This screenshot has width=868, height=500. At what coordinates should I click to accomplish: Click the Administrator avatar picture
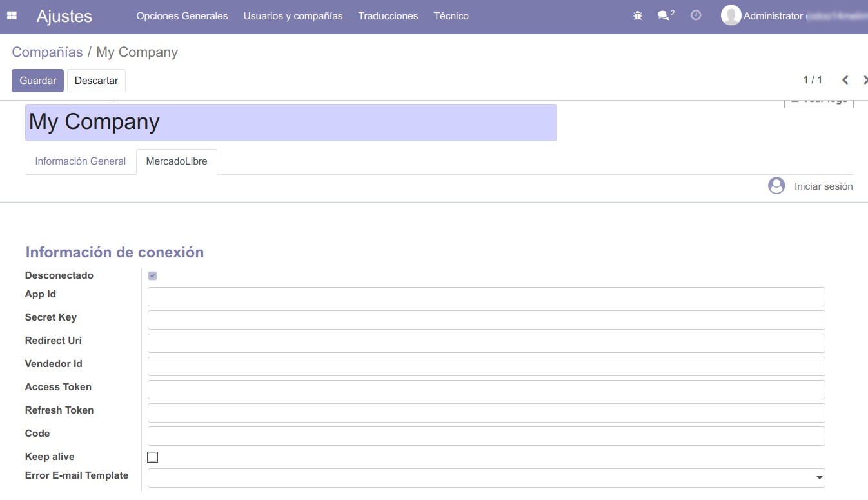pyautogui.click(x=731, y=15)
